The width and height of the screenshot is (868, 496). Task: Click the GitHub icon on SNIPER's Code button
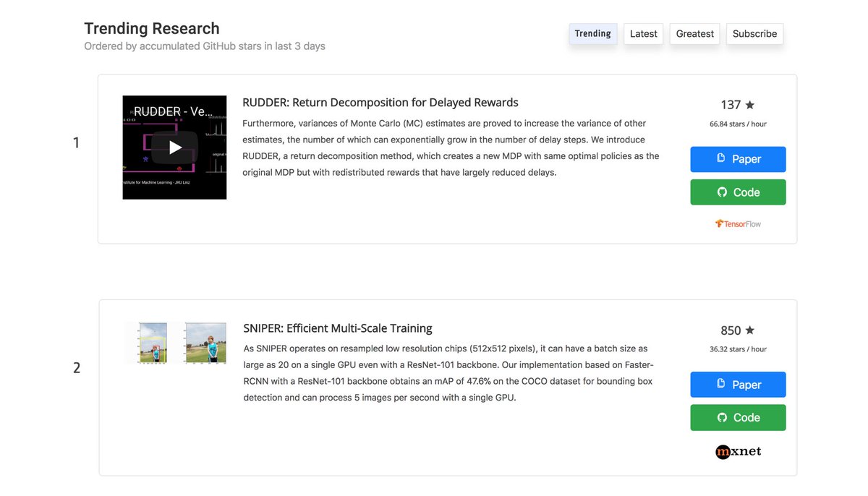tap(720, 417)
